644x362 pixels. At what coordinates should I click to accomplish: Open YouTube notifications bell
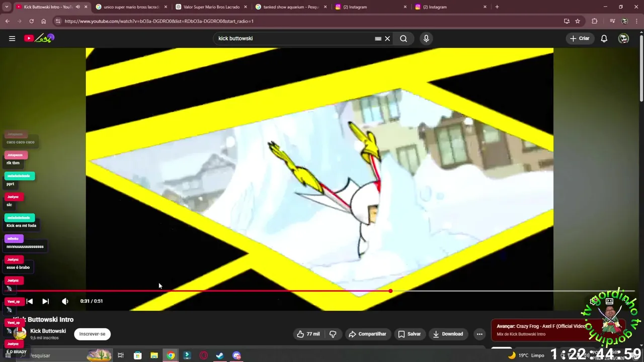(604, 38)
